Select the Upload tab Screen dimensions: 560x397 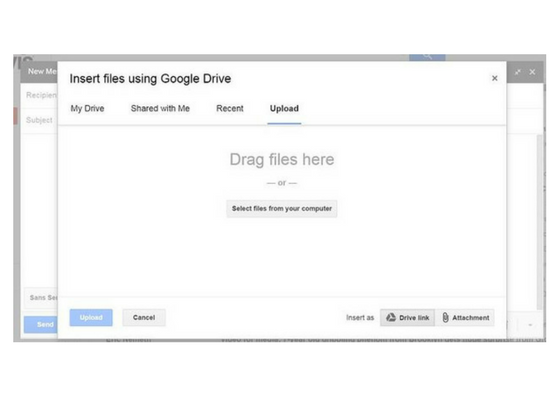point(284,109)
